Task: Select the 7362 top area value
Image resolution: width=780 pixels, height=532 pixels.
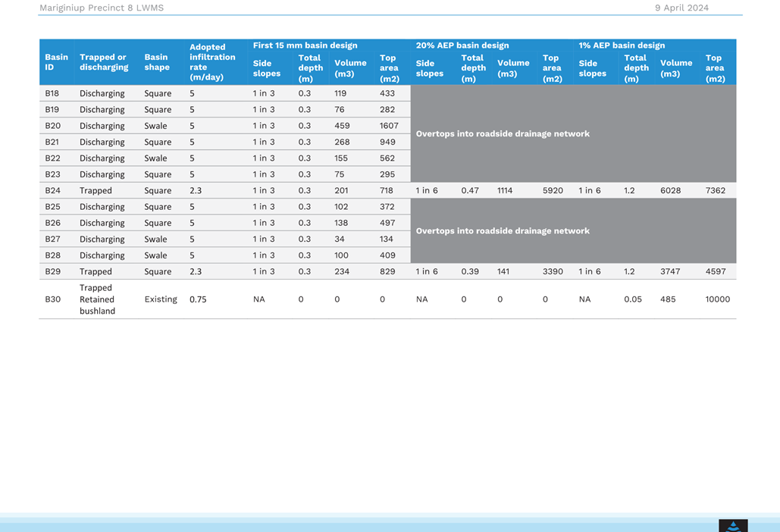Action: (716, 190)
